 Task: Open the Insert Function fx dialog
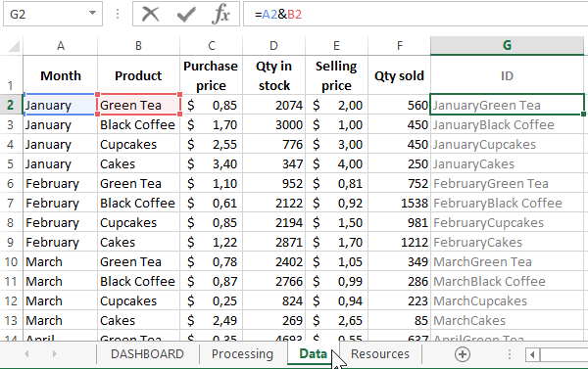click(220, 15)
